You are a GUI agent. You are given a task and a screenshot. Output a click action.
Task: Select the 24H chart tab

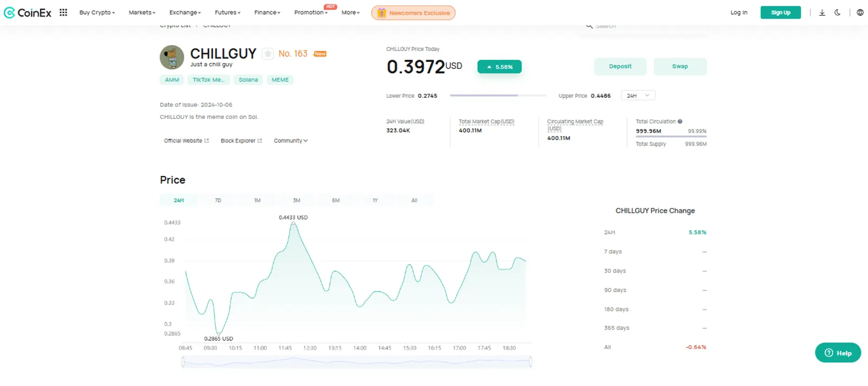coord(178,200)
